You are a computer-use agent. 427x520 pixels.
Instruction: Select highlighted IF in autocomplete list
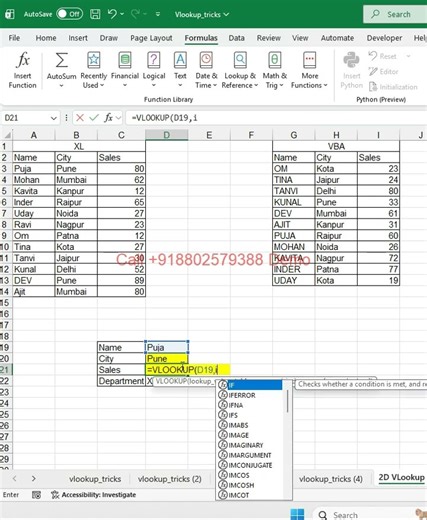(250, 385)
